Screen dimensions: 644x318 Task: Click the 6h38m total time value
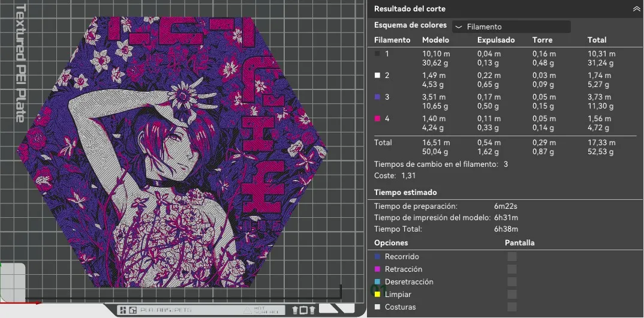pos(506,229)
